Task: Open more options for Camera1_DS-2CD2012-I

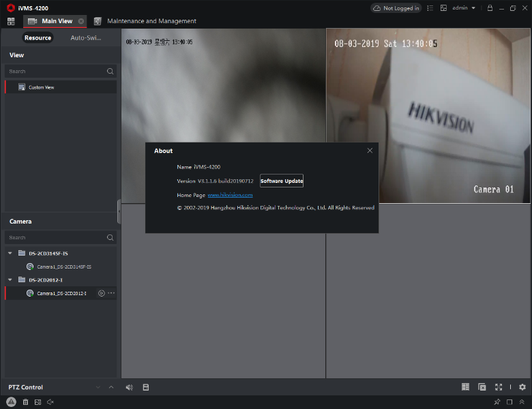Action: [x=111, y=293]
